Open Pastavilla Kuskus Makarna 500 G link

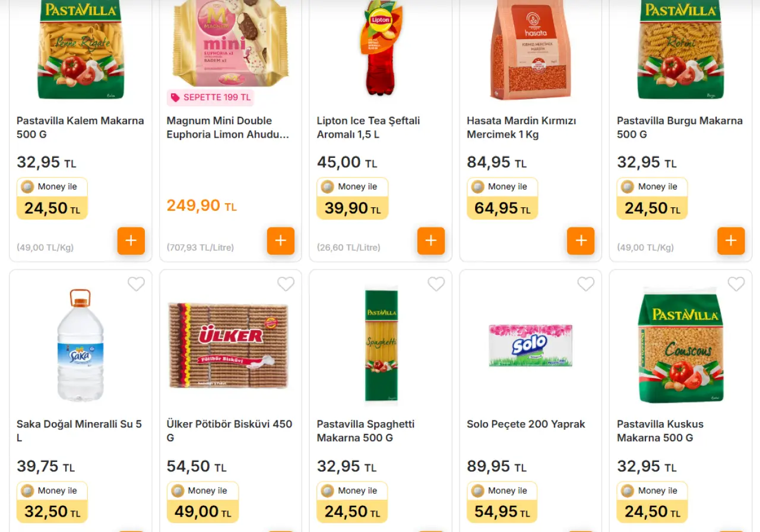pyautogui.click(x=660, y=431)
